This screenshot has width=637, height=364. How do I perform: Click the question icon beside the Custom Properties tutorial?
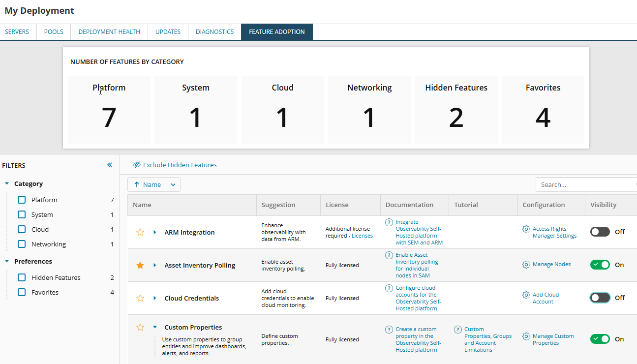click(x=458, y=330)
